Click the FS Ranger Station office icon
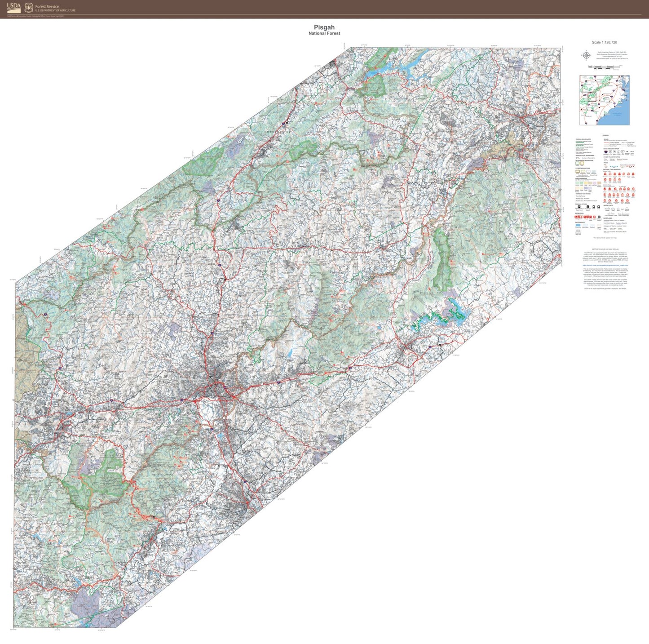 tap(588, 206)
